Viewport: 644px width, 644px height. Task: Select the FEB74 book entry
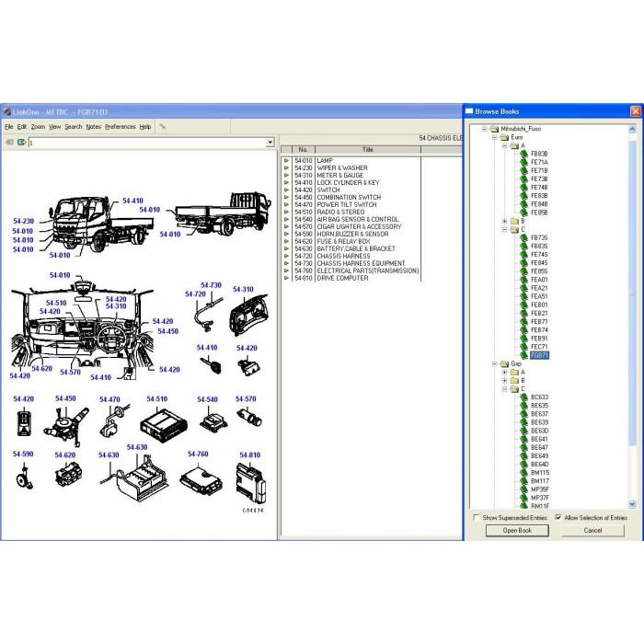tap(539, 329)
